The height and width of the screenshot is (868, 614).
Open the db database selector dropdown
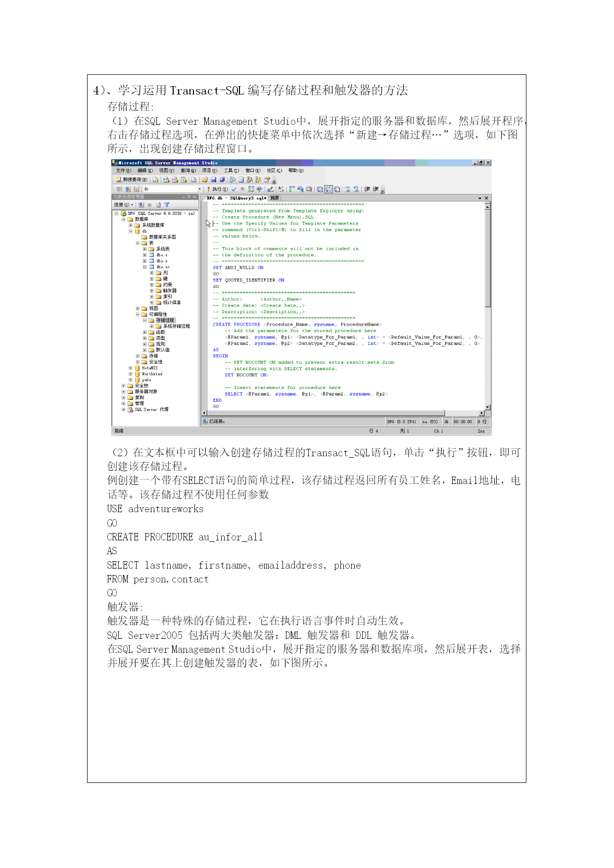(199, 189)
